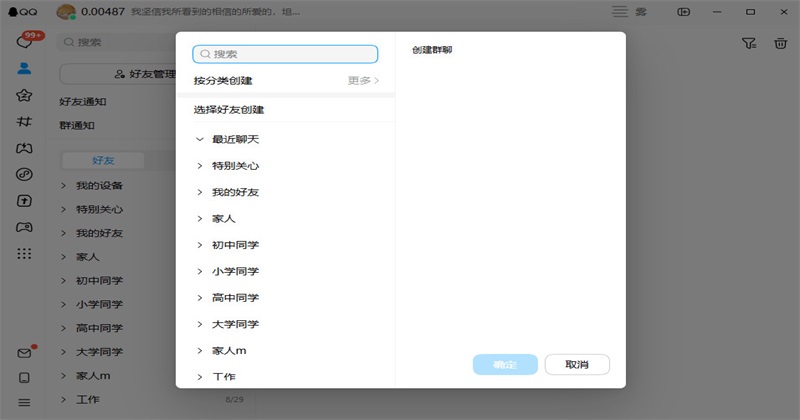
Task: Open the QQ Zone star icon
Action: point(24,95)
